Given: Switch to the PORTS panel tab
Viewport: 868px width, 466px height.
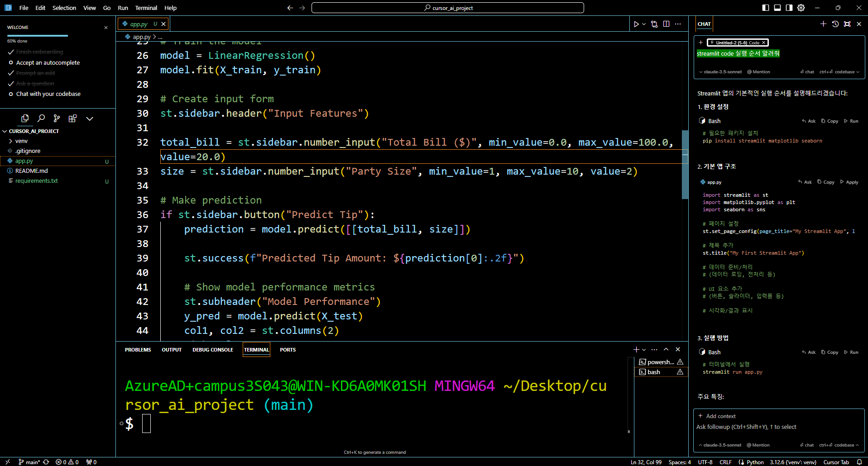Looking at the screenshot, I should [x=288, y=350].
